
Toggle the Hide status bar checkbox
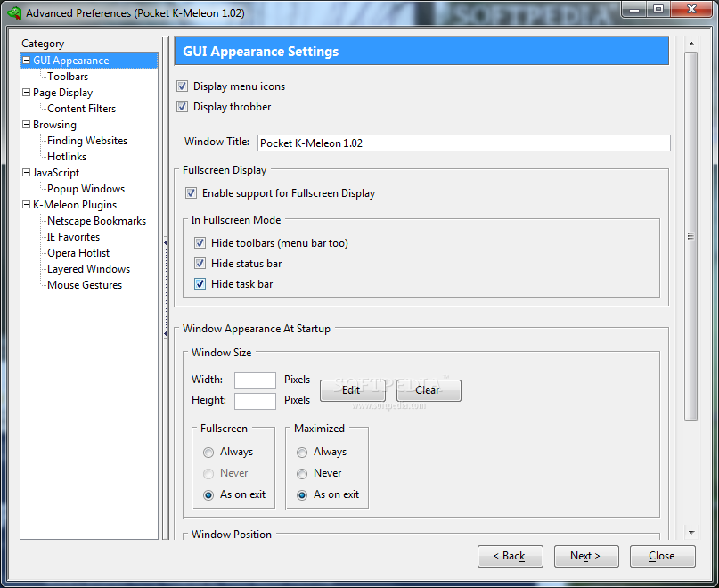coord(200,264)
